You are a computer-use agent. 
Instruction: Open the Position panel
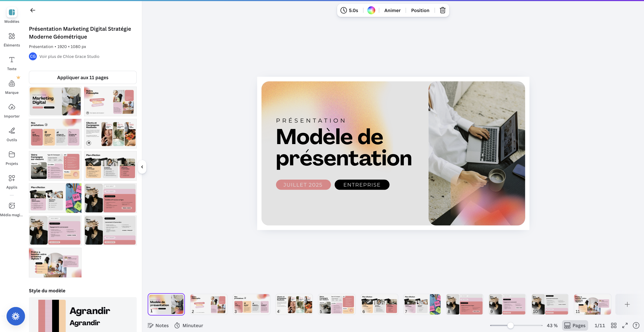click(x=420, y=10)
